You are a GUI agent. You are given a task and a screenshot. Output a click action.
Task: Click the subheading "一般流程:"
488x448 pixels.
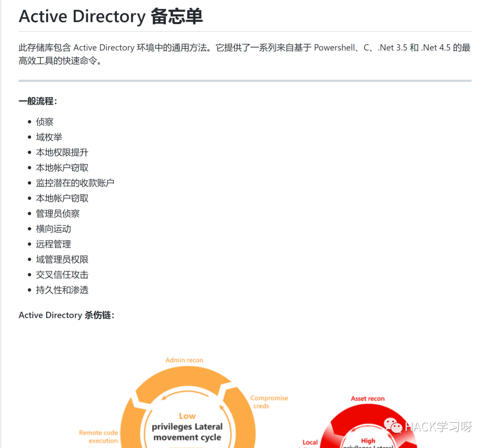38,101
